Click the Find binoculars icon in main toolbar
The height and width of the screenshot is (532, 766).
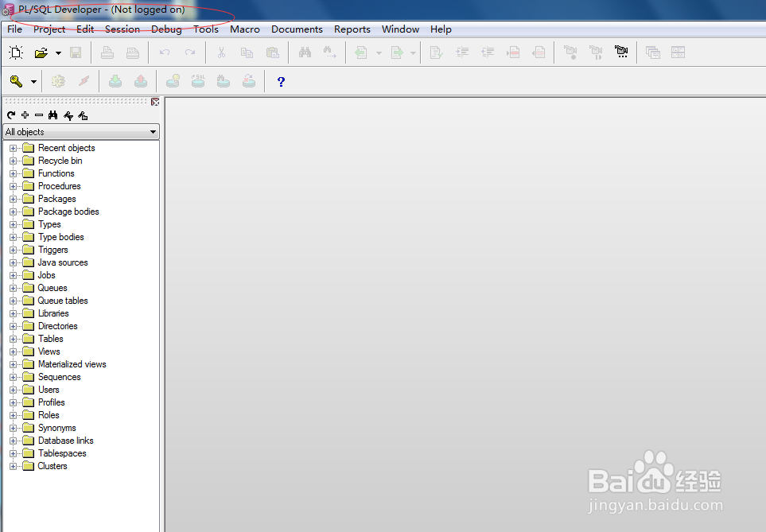point(305,52)
